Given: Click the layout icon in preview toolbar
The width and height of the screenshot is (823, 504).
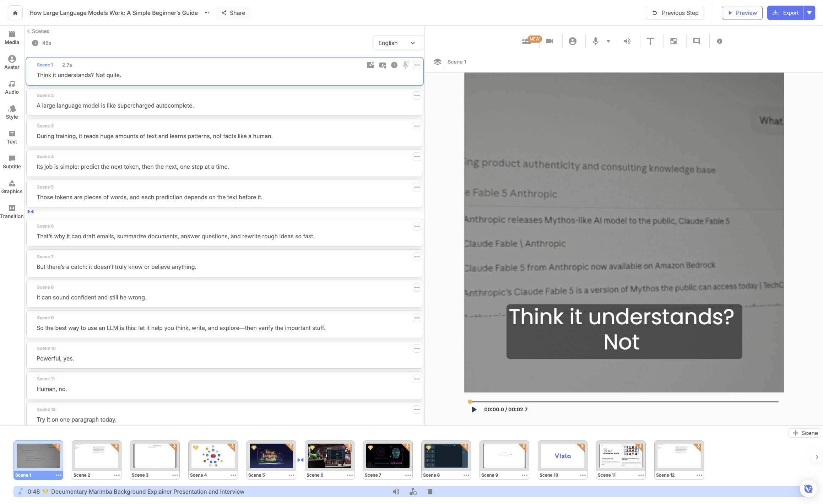Looking at the screenshot, I should point(673,41).
